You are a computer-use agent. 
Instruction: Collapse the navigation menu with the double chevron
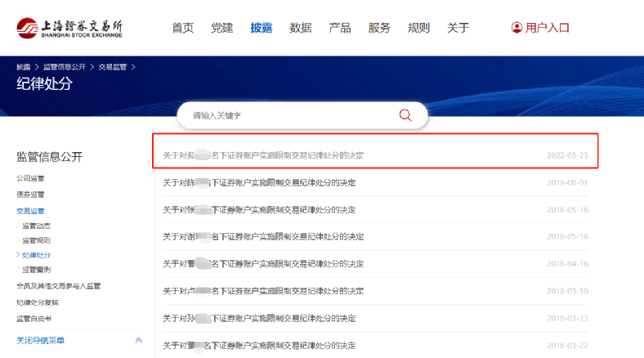pos(138,340)
